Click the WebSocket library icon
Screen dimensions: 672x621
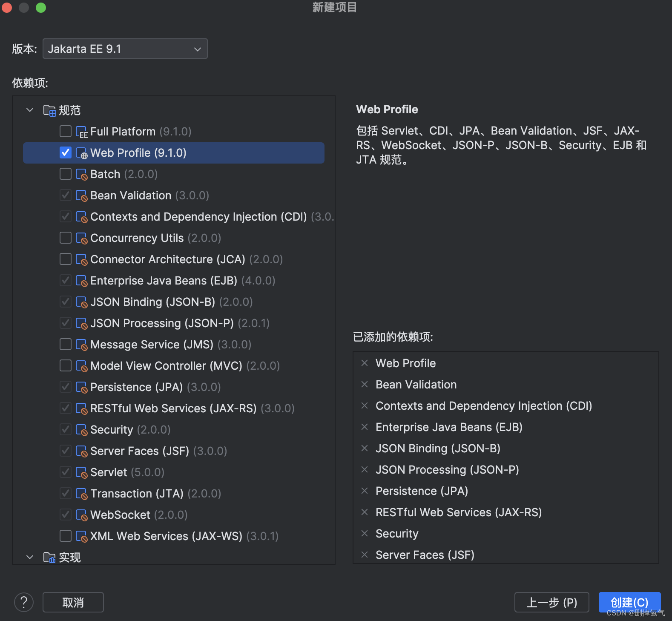(82, 515)
